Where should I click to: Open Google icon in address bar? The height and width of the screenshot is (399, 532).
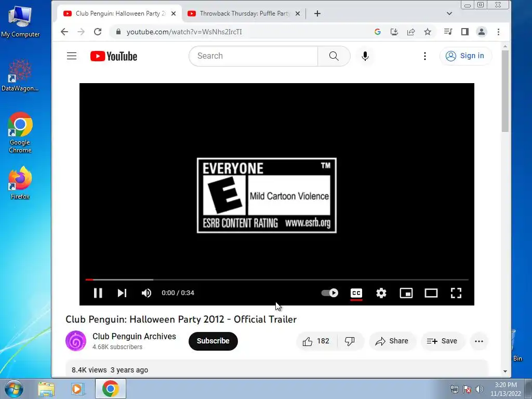click(377, 32)
